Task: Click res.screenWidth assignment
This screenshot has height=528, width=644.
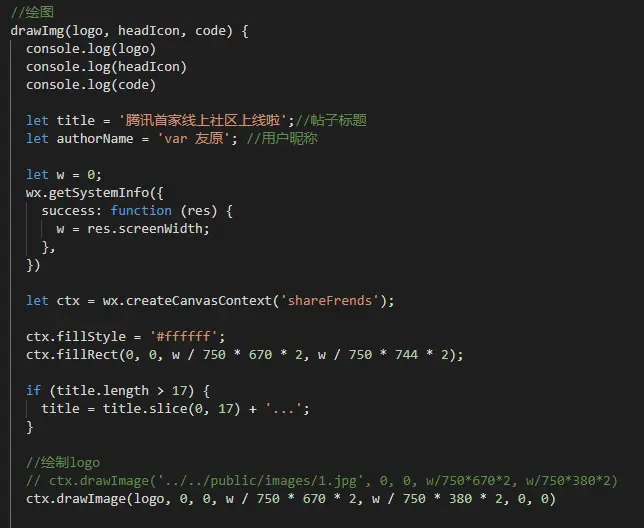Action: pos(133,229)
